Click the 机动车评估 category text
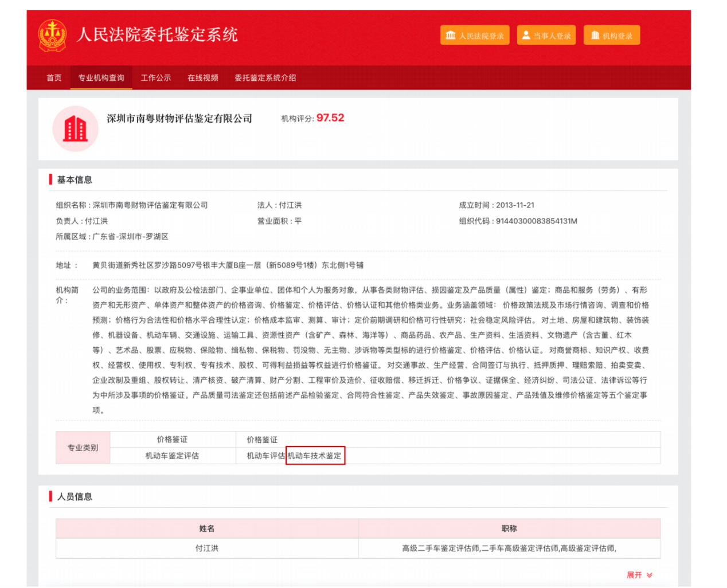 click(x=265, y=456)
